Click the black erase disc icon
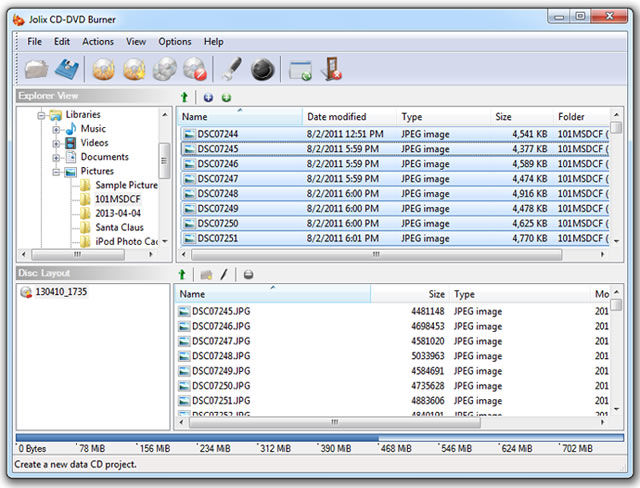The image size is (640, 488). (262, 69)
